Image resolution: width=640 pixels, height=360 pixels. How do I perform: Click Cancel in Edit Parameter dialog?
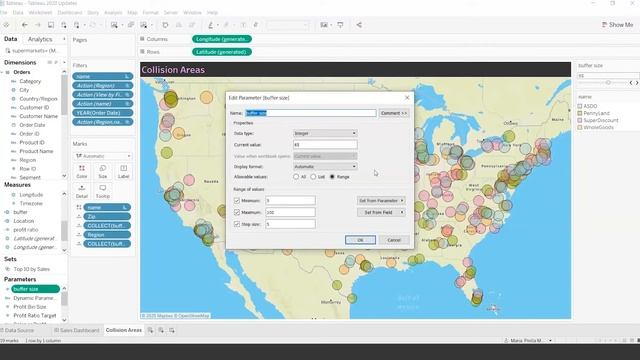click(x=394, y=240)
